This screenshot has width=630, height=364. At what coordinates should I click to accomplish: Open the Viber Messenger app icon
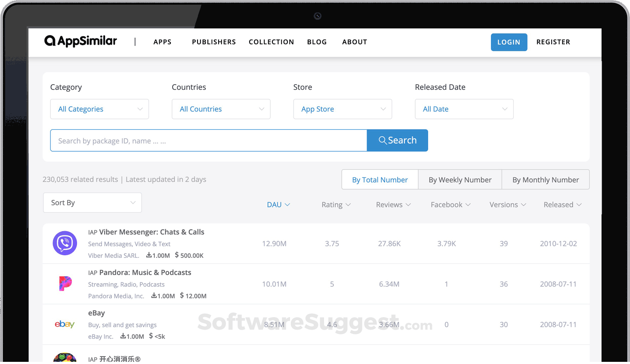point(65,243)
